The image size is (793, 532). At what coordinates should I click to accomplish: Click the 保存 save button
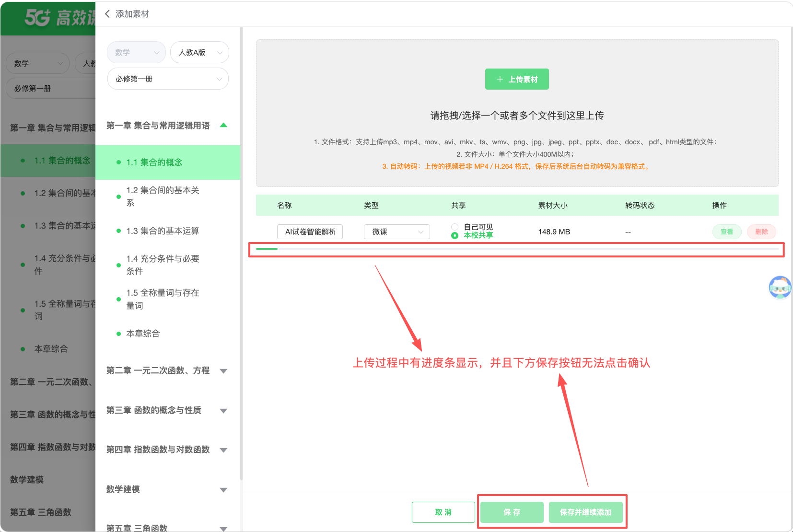(512, 512)
